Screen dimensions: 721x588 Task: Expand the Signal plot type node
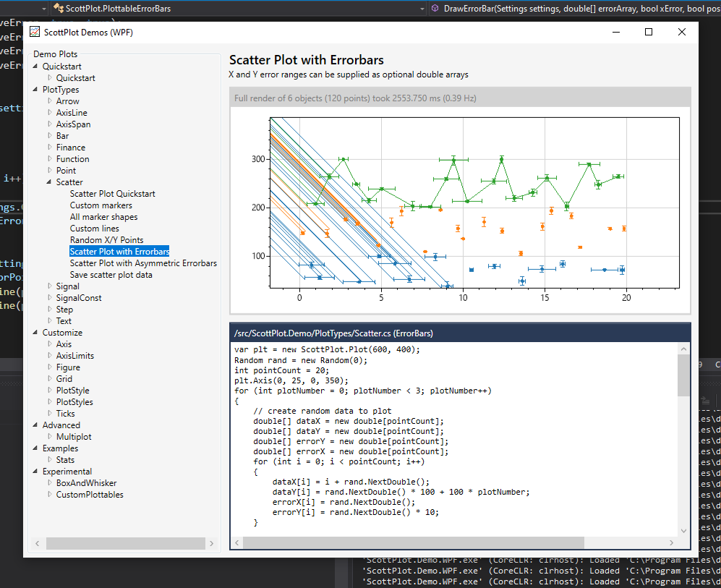tap(50, 286)
